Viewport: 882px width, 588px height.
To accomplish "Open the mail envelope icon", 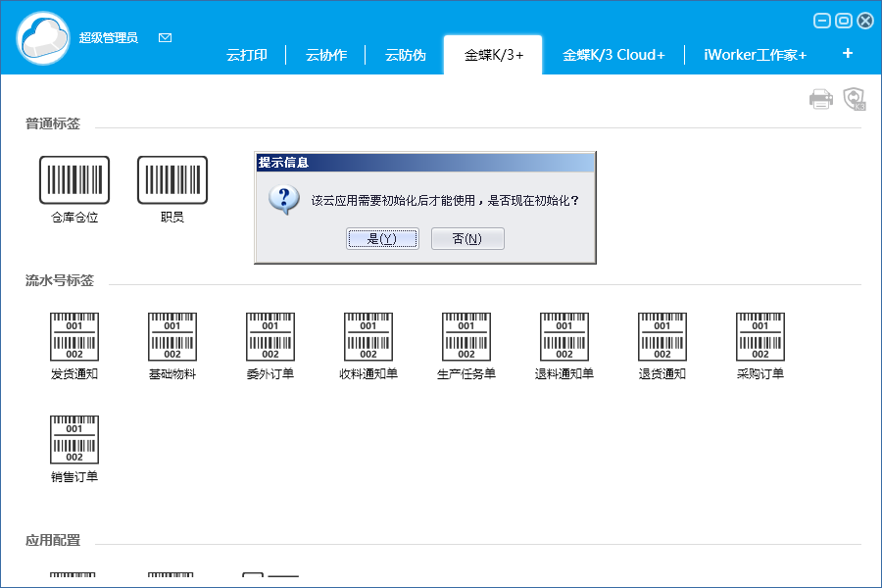I will pyautogui.click(x=165, y=37).
